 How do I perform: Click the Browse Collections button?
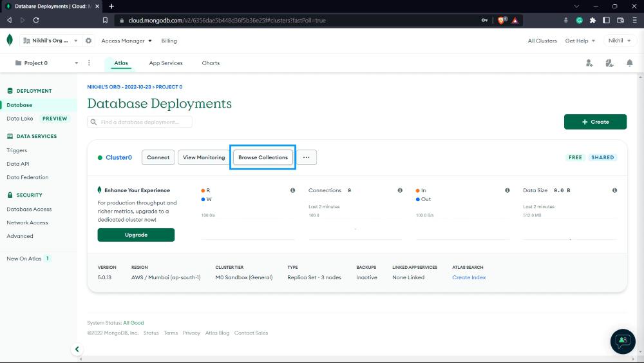263,157
